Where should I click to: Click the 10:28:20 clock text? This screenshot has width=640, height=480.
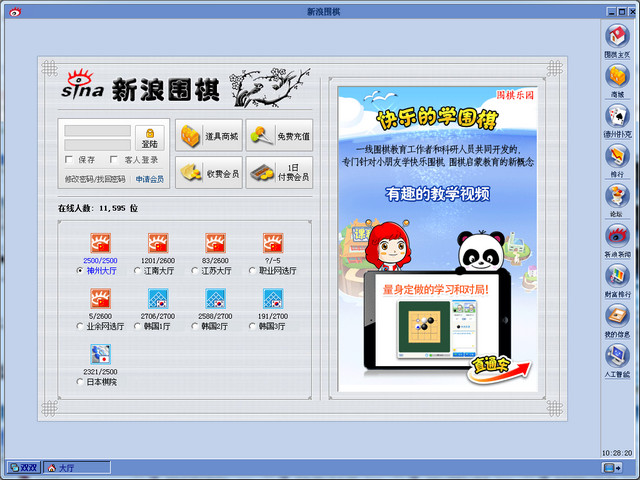[x=617, y=453]
